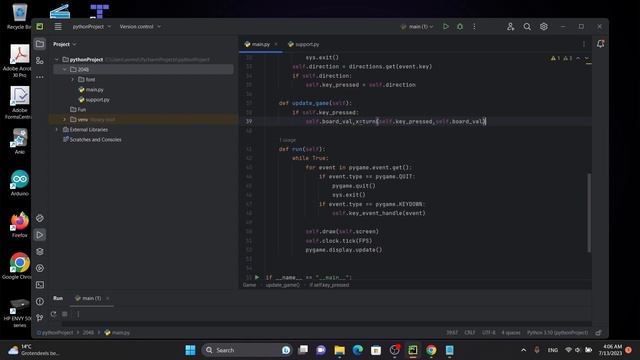The height and width of the screenshot is (360, 640).
Task: Expand the venv folder
Action: [64, 120]
